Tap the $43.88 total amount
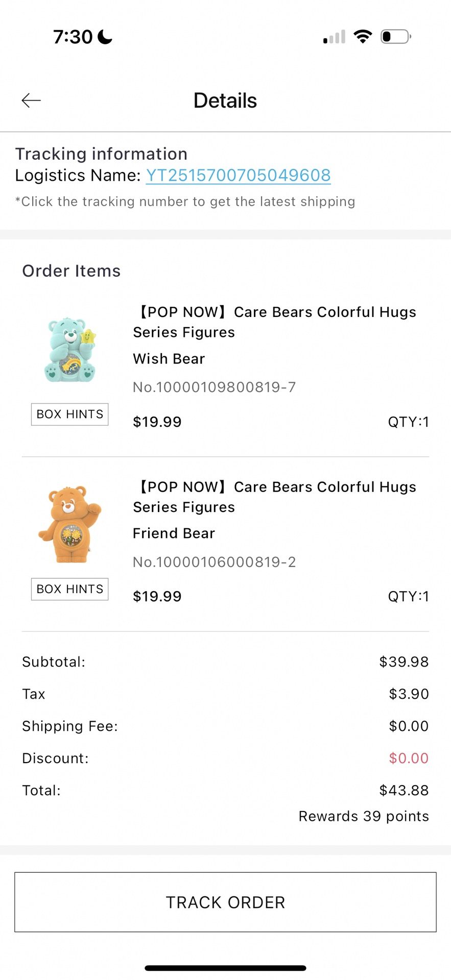451x980 pixels. point(403,790)
